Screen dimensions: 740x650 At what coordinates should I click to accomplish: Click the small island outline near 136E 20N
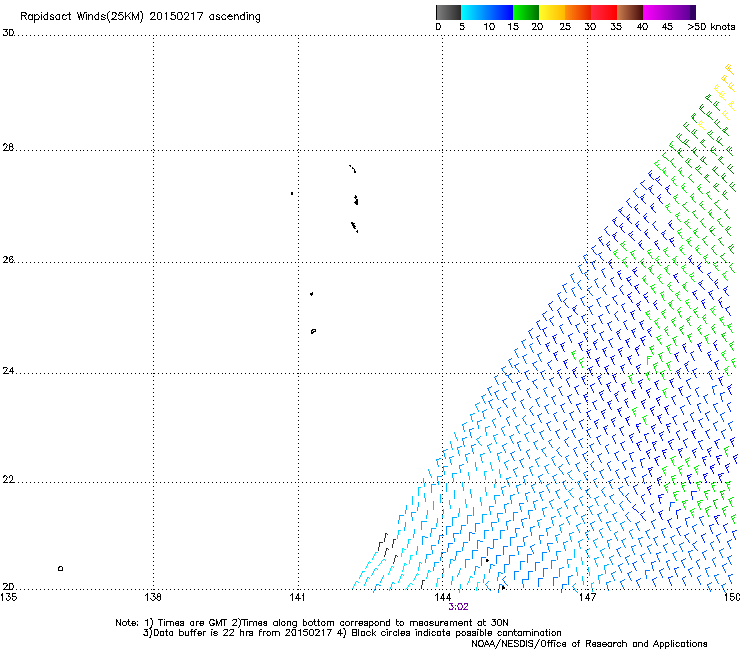tap(60, 568)
